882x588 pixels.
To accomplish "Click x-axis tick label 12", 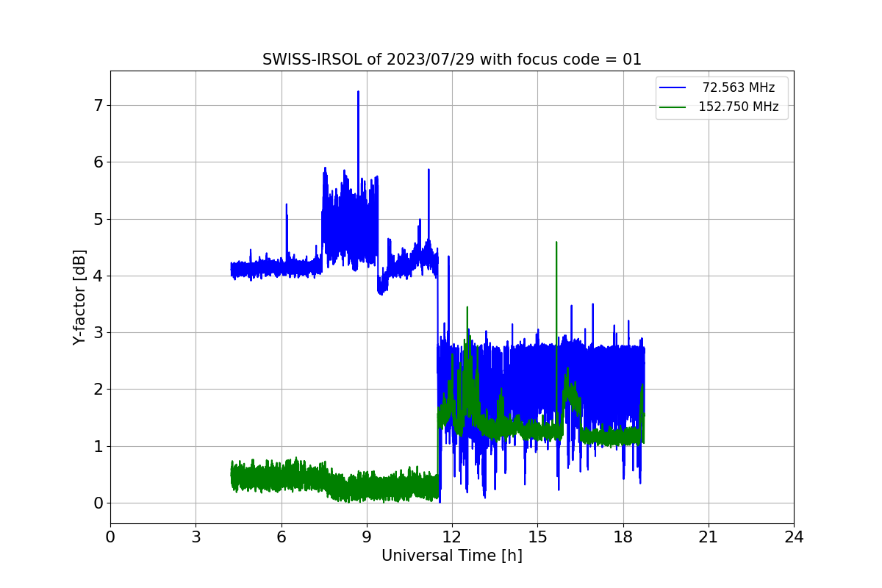I will tap(452, 537).
